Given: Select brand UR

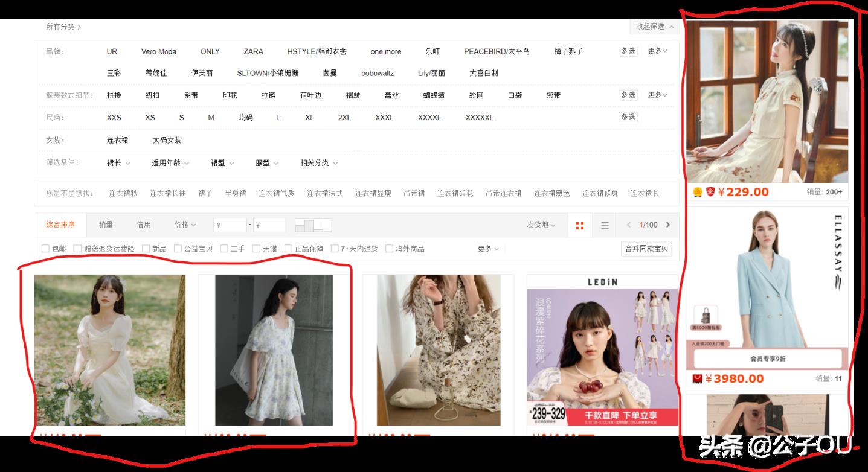Looking at the screenshot, I should click(112, 51).
